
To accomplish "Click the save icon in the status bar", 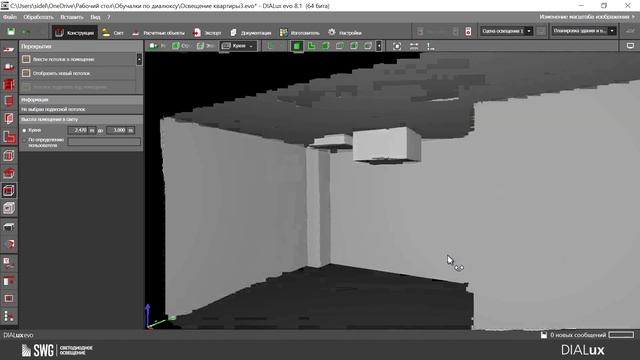I will click(x=544, y=335).
